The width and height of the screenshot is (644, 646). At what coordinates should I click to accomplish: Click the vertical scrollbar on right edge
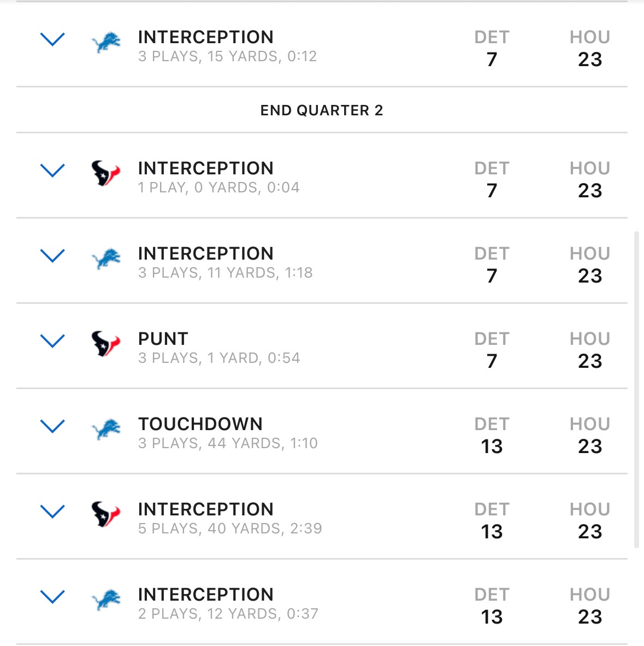coord(636,389)
